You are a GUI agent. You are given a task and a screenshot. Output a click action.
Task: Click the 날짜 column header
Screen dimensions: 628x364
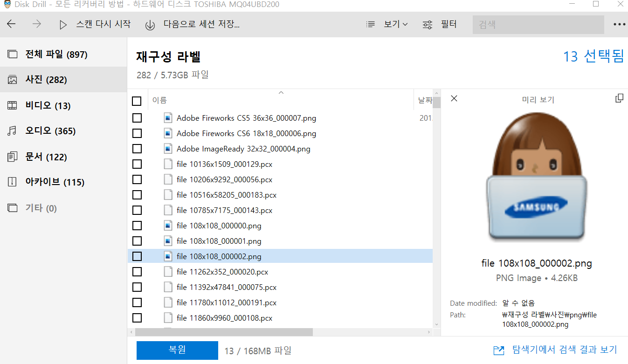click(424, 100)
